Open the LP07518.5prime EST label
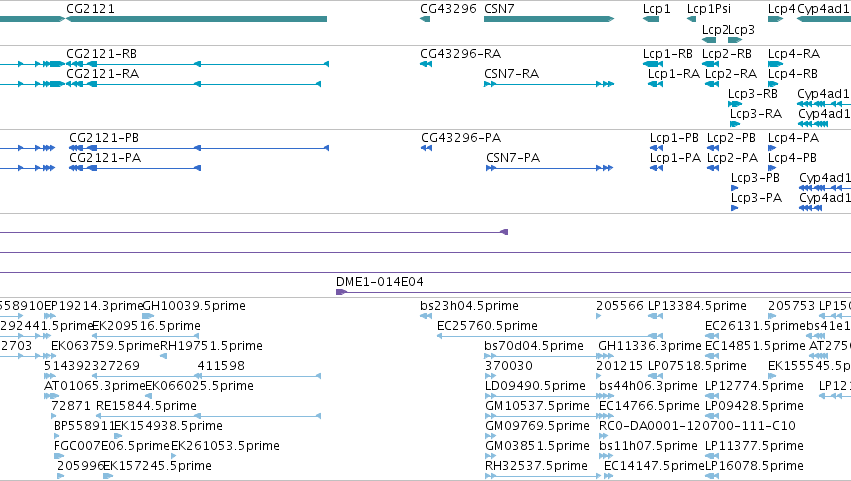The height and width of the screenshot is (481, 851). coord(697,366)
